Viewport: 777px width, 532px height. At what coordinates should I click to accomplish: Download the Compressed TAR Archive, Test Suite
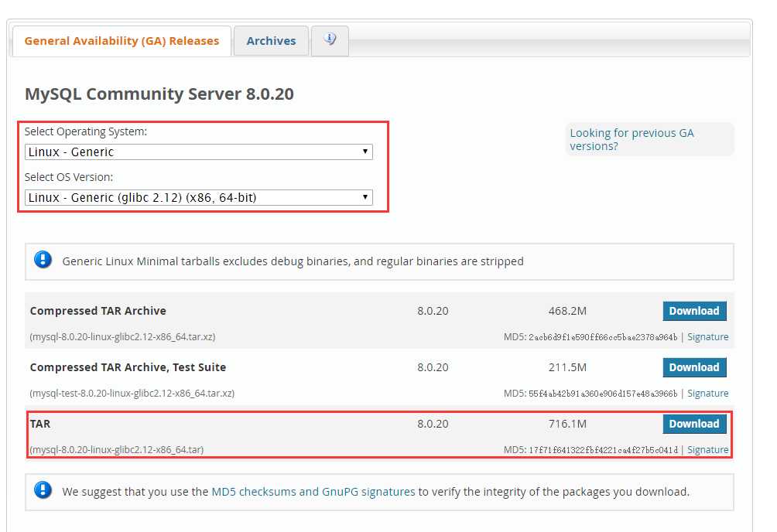tap(694, 367)
